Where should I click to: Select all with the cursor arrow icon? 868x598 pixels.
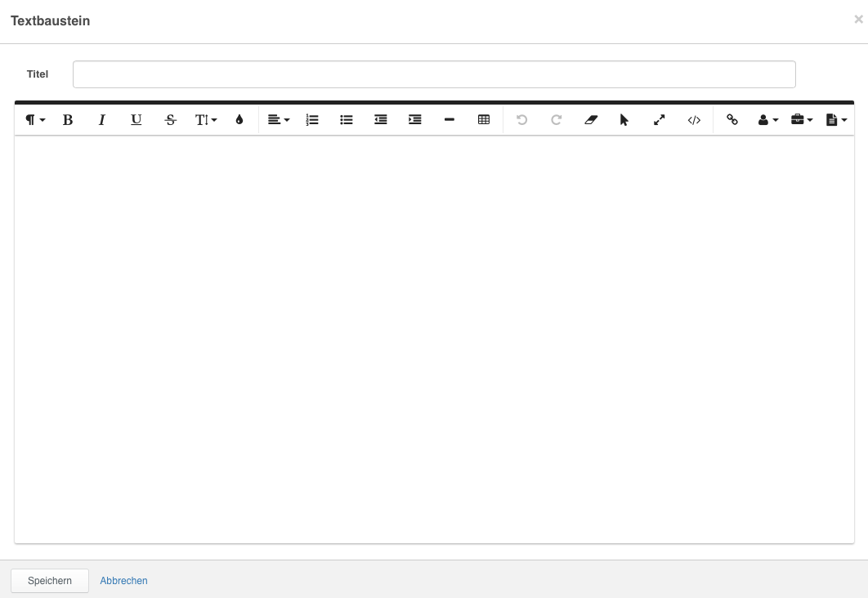[624, 120]
